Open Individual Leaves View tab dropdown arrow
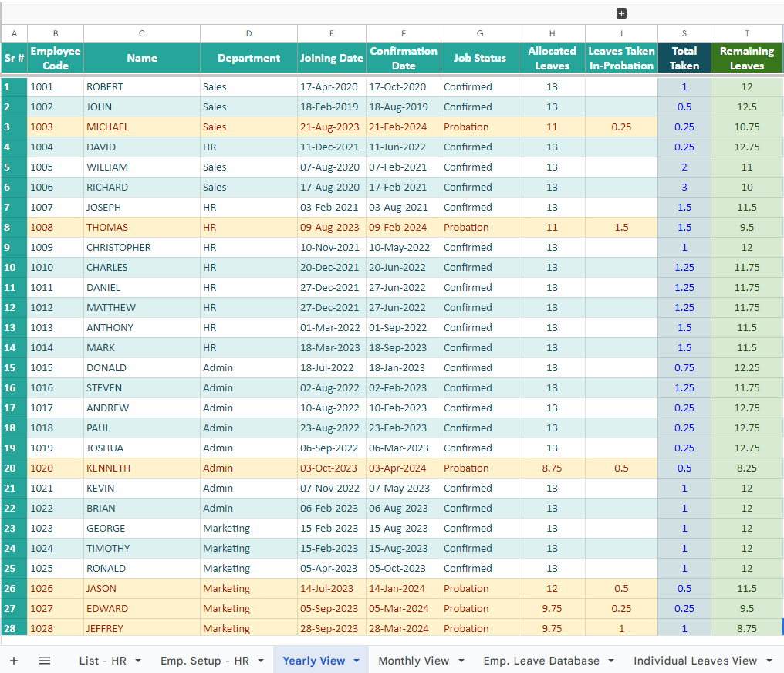This screenshot has width=784, height=673. (769, 661)
